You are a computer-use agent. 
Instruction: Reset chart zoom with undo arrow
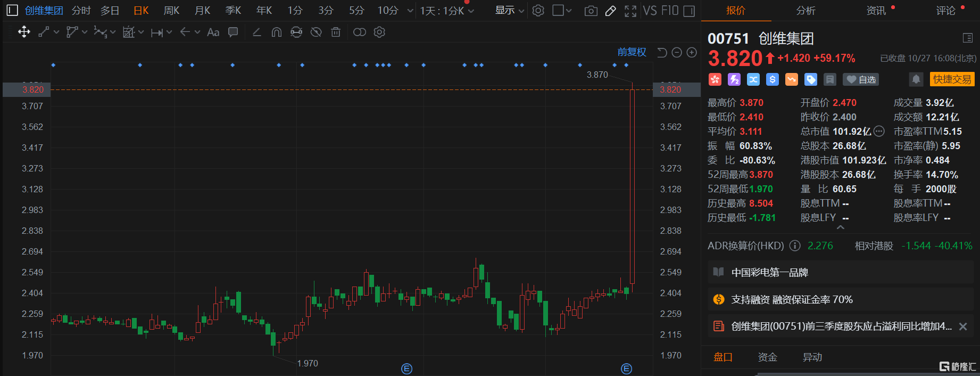pyautogui.click(x=662, y=52)
